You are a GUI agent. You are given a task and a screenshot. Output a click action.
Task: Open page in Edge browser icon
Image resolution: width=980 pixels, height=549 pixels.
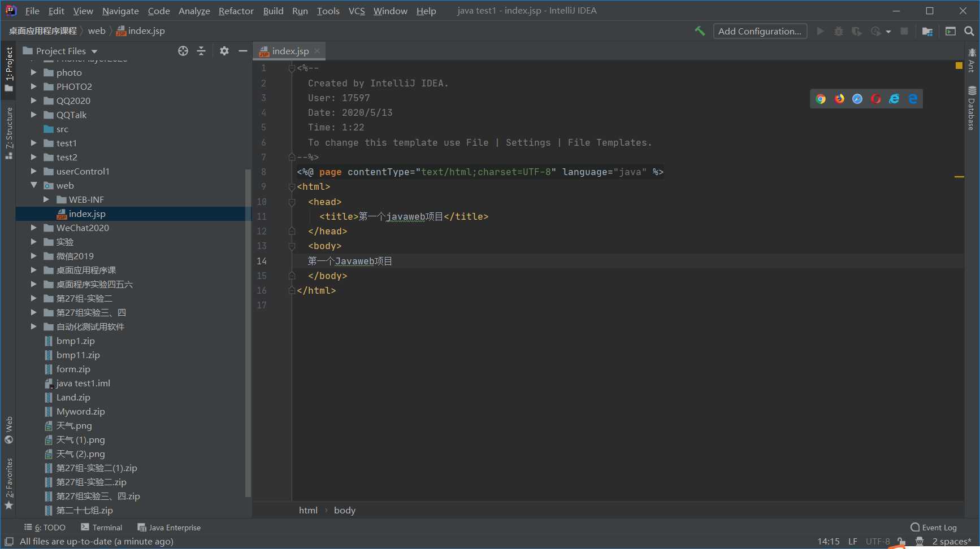(913, 99)
